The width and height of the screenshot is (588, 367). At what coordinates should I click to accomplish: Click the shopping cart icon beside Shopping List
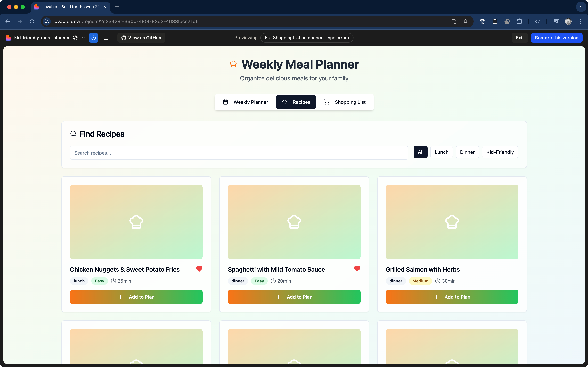[326, 102]
